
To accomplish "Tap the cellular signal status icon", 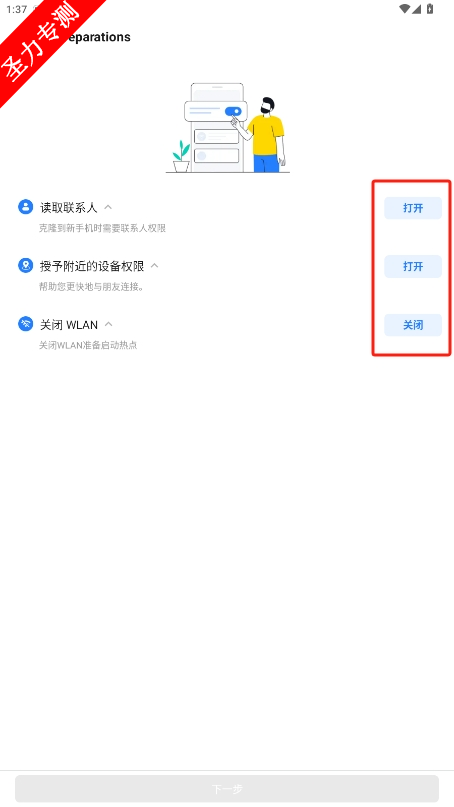I will [x=416, y=9].
